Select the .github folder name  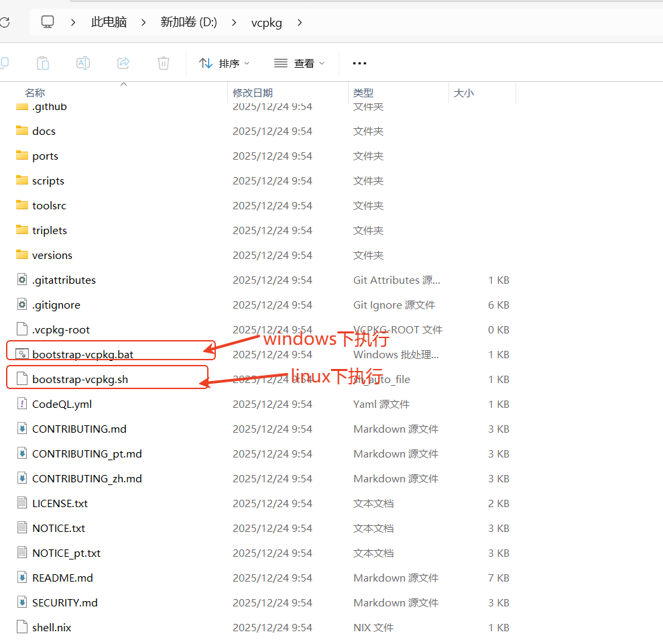tap(50, 107)
